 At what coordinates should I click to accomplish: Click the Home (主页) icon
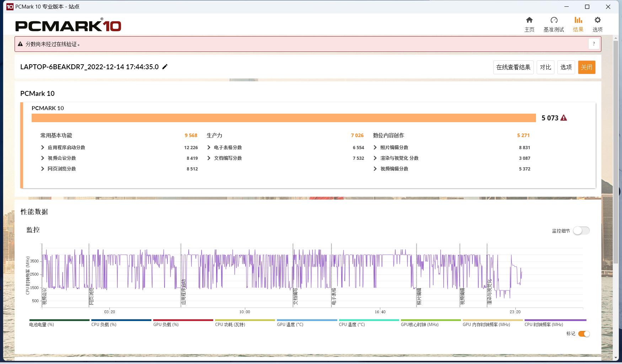[529, 20]
